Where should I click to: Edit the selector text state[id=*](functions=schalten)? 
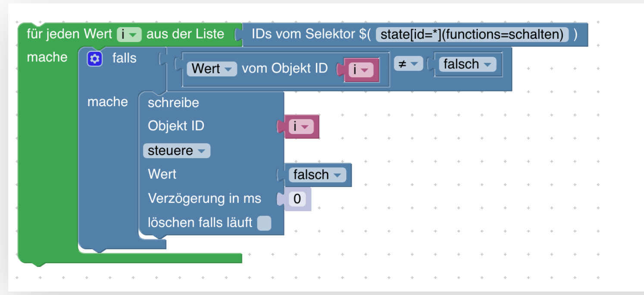tap(472, 35)
